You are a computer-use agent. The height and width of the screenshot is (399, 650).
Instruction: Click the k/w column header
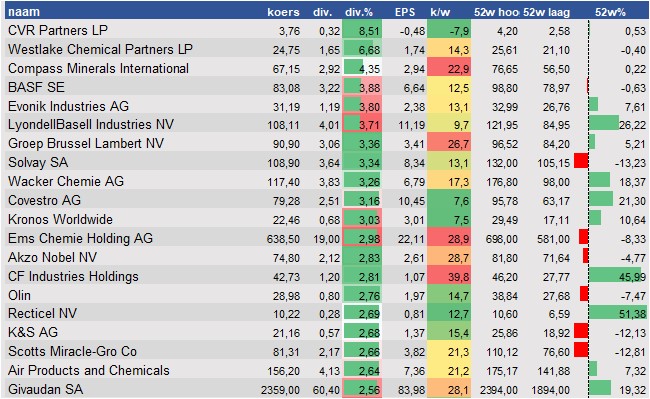click(440, 12)
